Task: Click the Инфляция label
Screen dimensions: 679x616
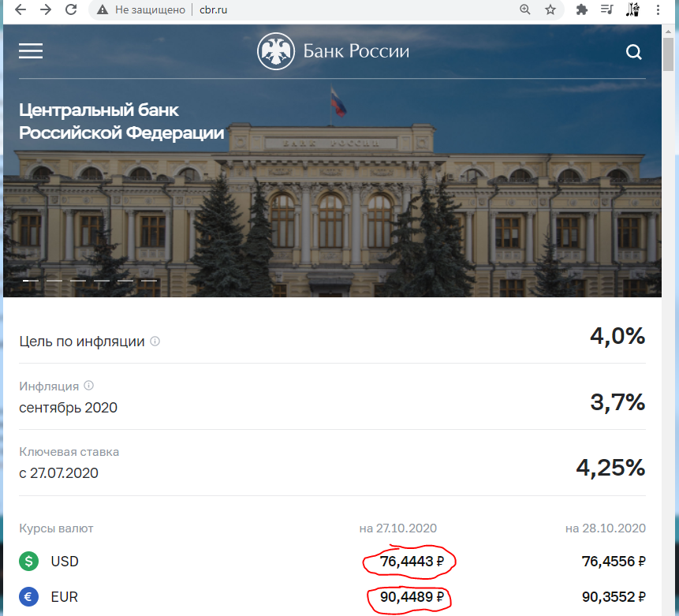Action: click(x=49, y=386)
